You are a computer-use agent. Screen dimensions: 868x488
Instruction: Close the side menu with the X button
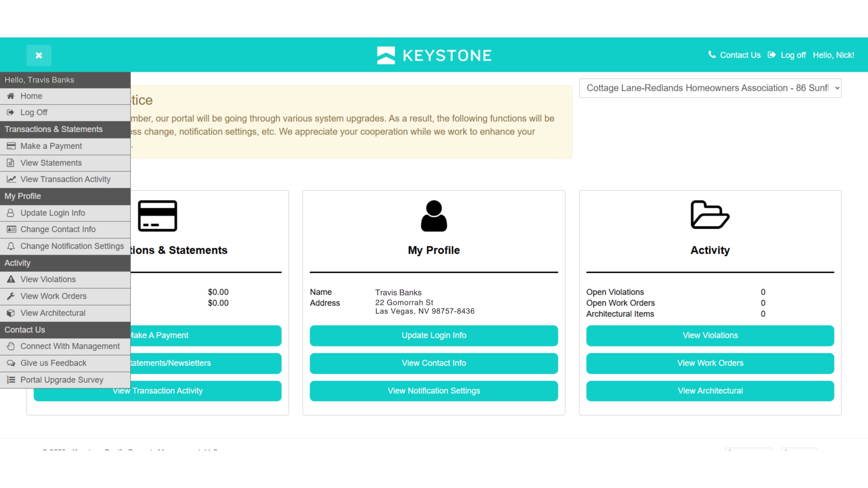pos(39,55)
